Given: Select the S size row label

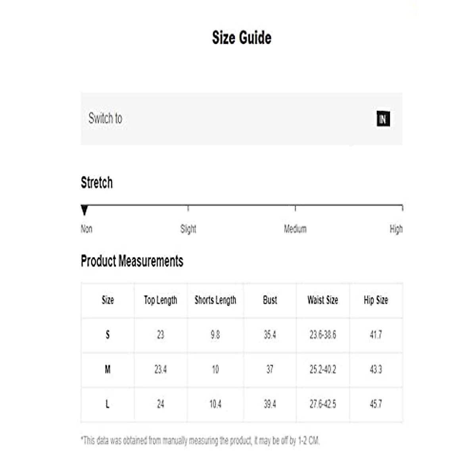Looking at the screenshot, I should click(x=107, y=335).
